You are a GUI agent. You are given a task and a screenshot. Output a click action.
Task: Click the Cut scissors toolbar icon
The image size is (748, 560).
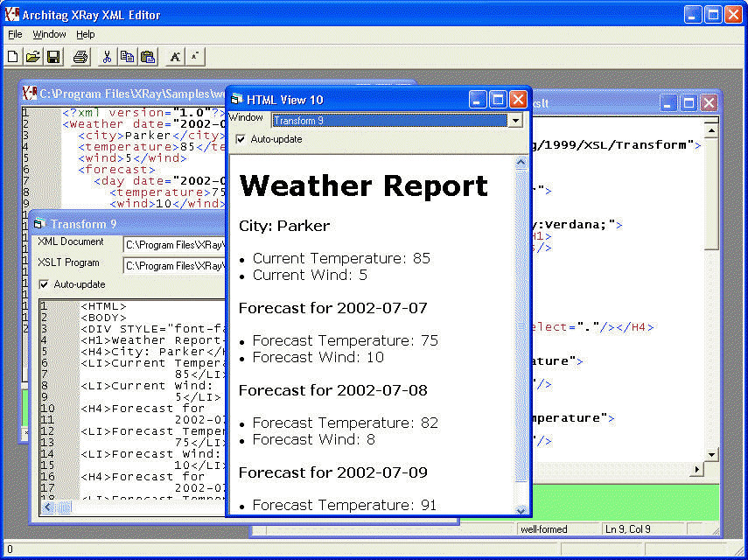[107, 57]
